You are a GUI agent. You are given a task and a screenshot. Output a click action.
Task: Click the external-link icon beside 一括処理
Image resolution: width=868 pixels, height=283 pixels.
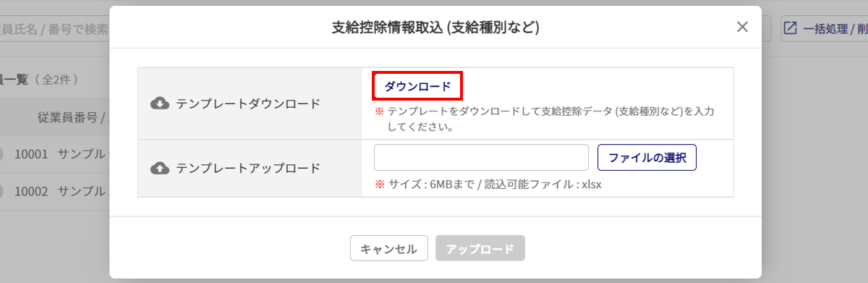click(791, 28)
